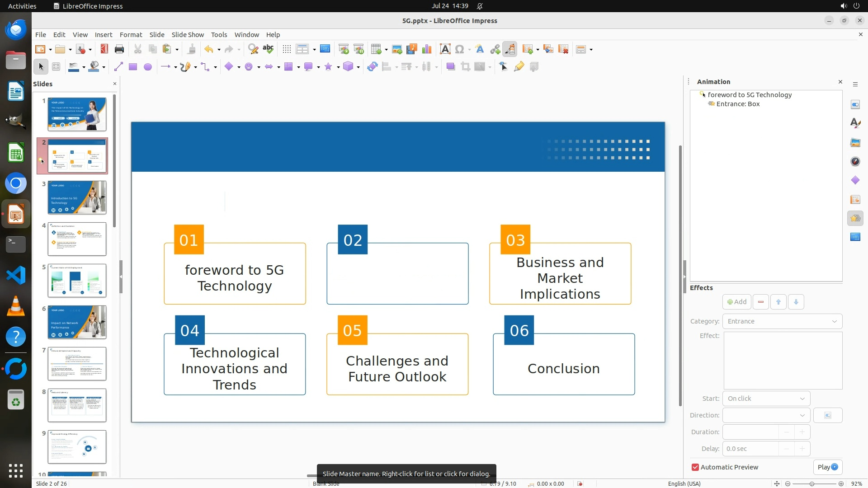Click the Add effect button
868x488 pixels.
coord(736,302)
